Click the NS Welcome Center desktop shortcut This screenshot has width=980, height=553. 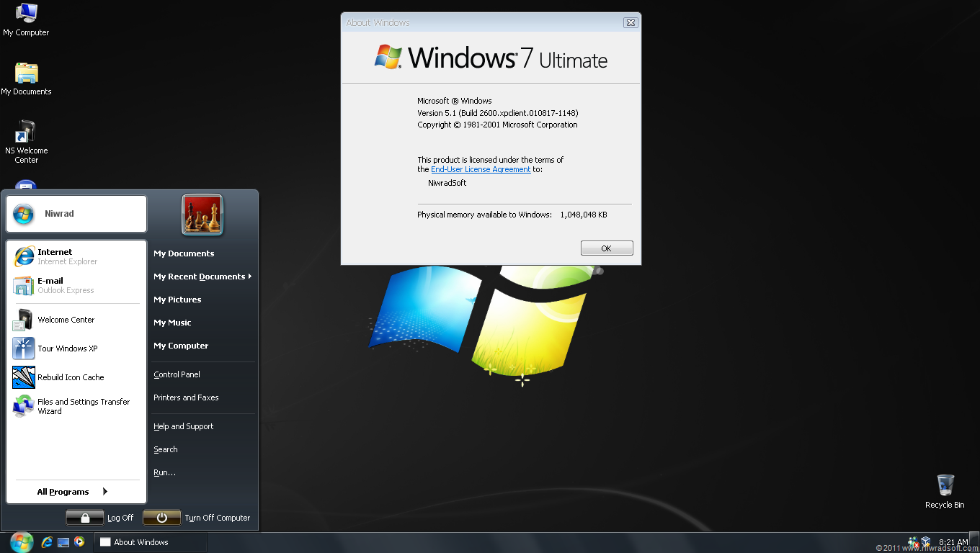(x=26, y=142)
